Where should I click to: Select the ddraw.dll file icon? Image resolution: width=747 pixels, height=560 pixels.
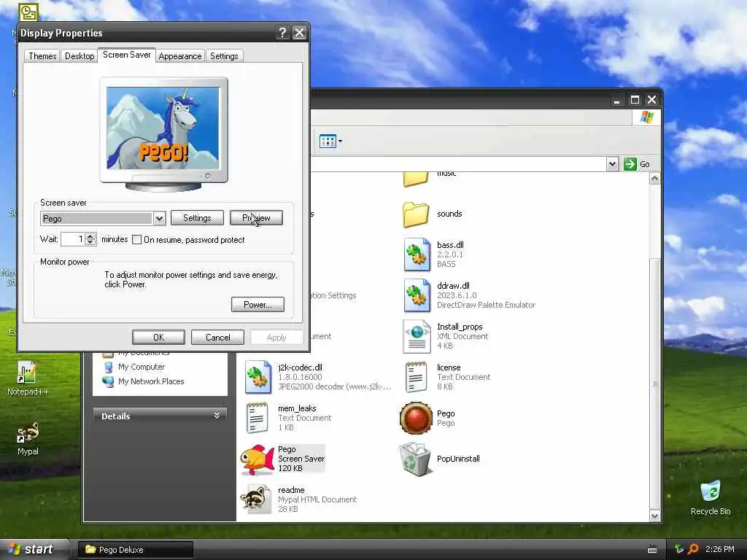pos(417,295)
